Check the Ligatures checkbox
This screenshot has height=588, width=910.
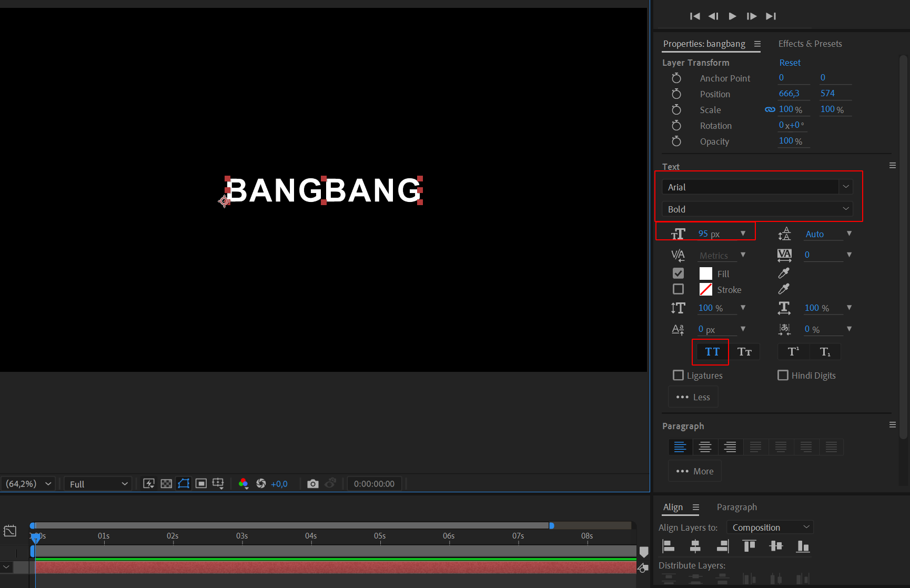click(x=679, y=376)
